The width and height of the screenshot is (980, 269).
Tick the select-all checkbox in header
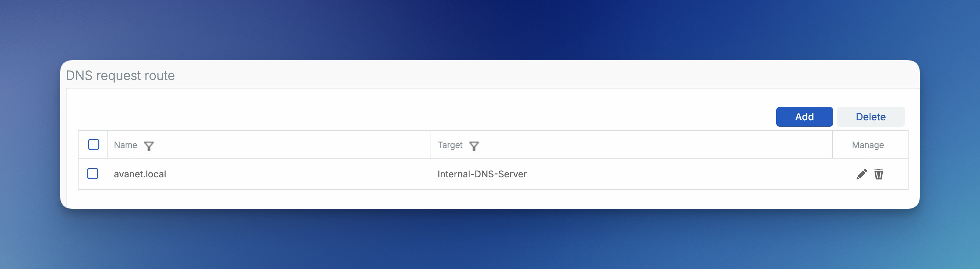tap(94, 144)
